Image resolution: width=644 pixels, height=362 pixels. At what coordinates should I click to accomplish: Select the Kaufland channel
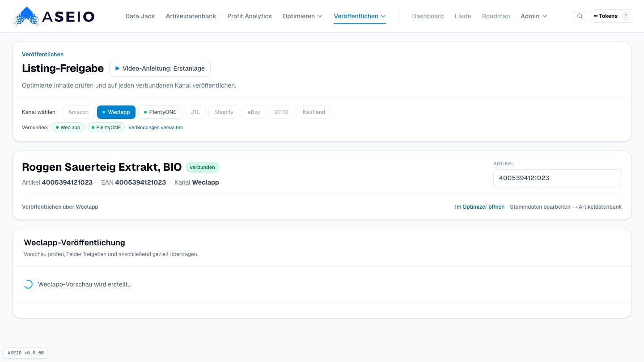pyautogui.click(x=314, y=112)
